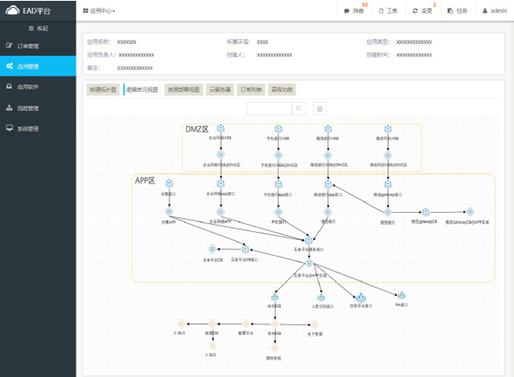The height and width of the screenshot is (377, 514).
Task: Focus the search box above the topology
Action: pos(269,108)
